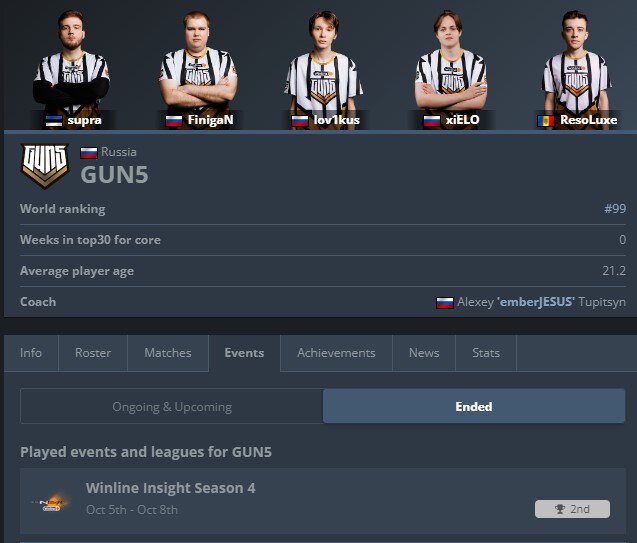Open the Roster tab
The image size is (637, 543).
[93, 353]
